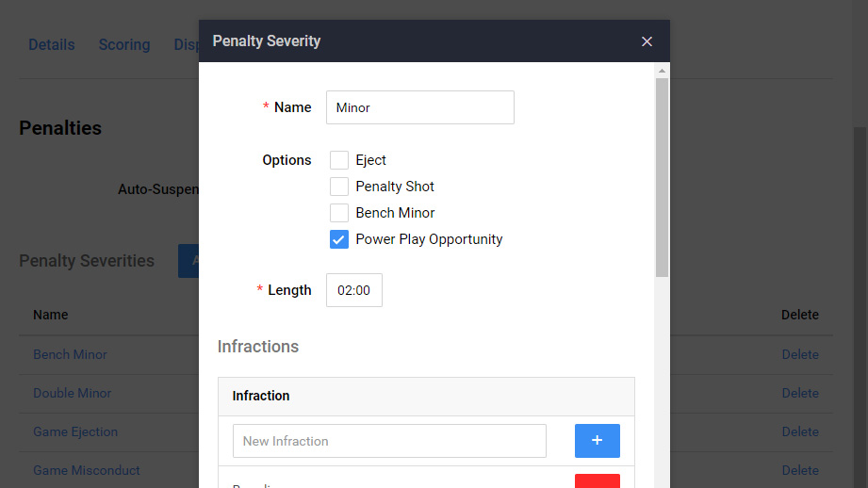
Task: Click the blue plus add infraction button
Action: point(598,440)
